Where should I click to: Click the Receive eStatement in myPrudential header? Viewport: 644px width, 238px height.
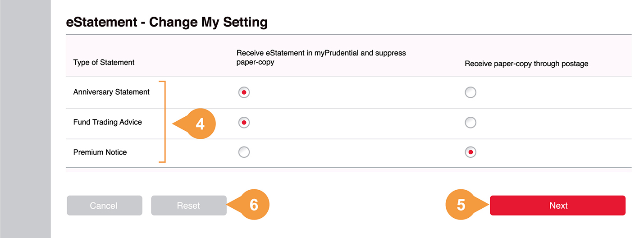pyautogui.click(x=321, y=57)
